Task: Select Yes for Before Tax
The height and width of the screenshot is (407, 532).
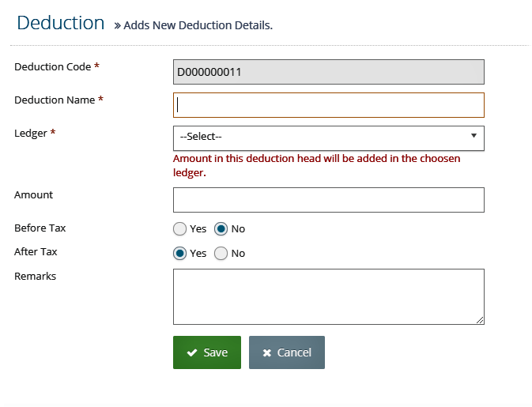Action: pos(179,229)
